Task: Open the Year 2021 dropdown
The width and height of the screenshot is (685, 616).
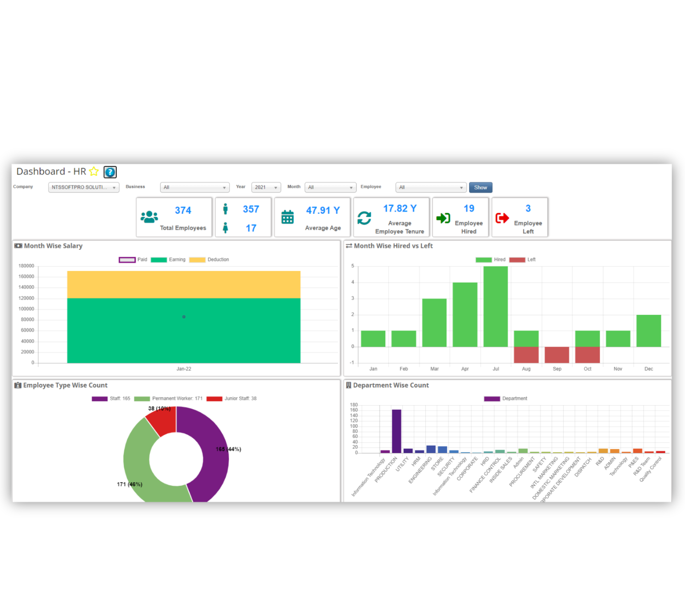Action: 266,188
